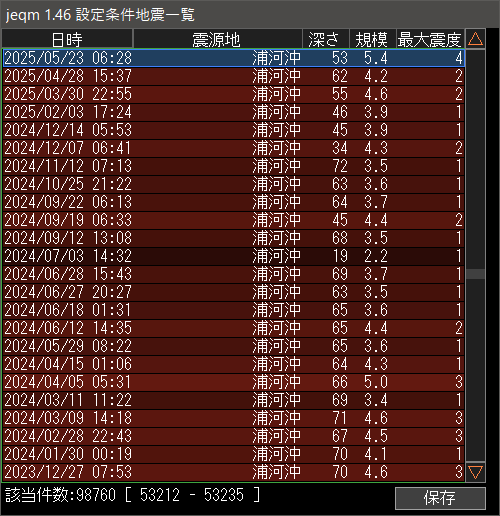Click the orange up-arrow scroll icon
500x516 pixels.
click(475, 39)
